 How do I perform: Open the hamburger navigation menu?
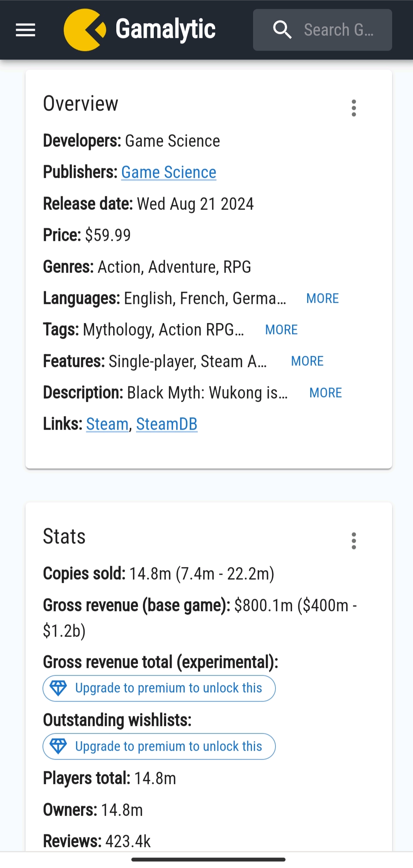pyautogui.click(x=25, y=30)
